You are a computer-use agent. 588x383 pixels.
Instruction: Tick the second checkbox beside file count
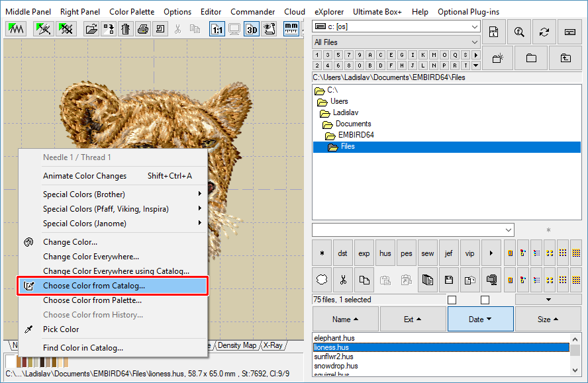(485, 300)
